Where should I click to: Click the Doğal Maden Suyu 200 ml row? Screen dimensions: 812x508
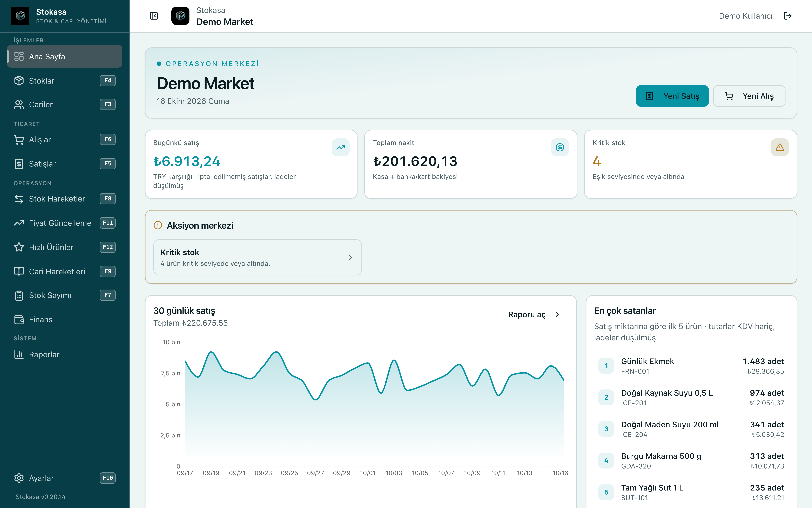691,429
